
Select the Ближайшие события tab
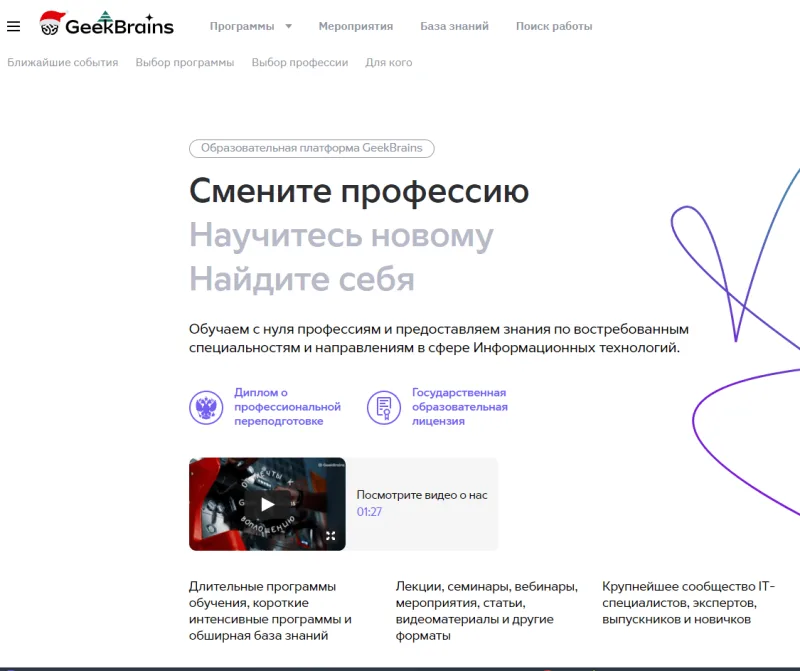[x=63, y=62]
